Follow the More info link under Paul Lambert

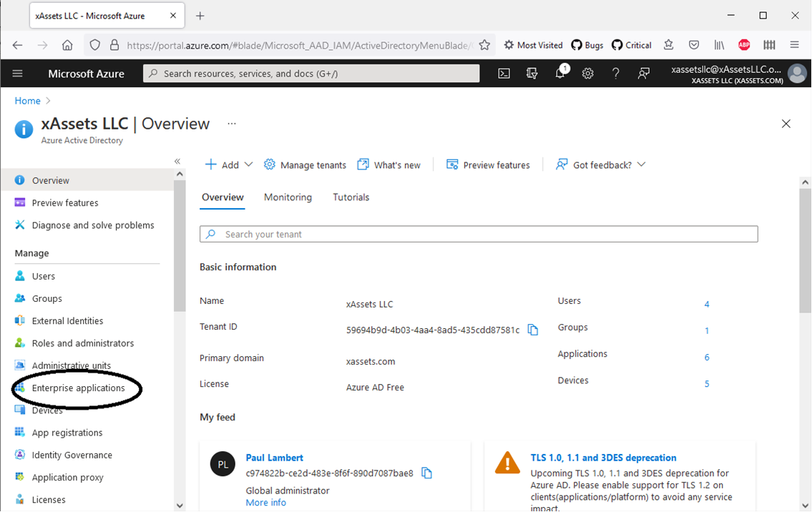click(x=265, y=502)
